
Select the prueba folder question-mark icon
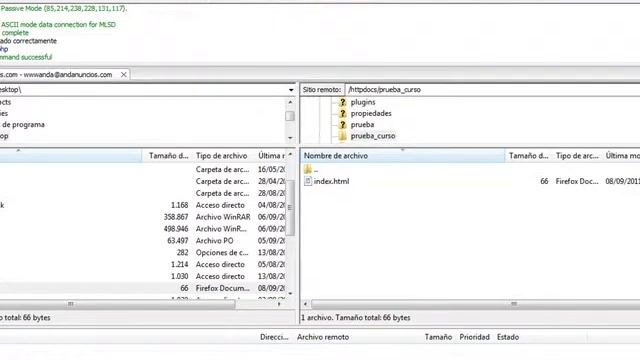342,125
